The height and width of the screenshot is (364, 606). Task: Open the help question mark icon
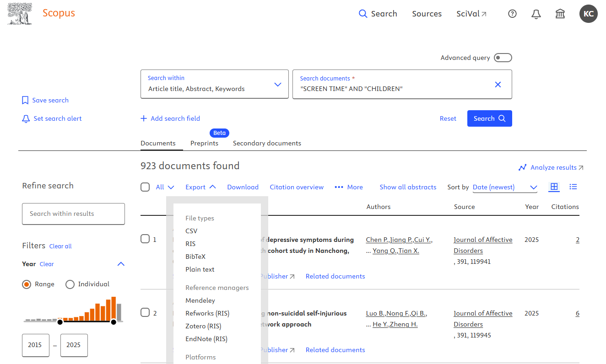pyautogui.click(x=513, y=14)
